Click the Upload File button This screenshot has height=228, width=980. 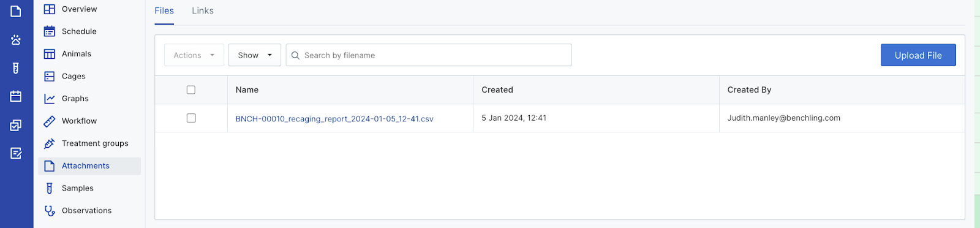click(x=918, y=55)
